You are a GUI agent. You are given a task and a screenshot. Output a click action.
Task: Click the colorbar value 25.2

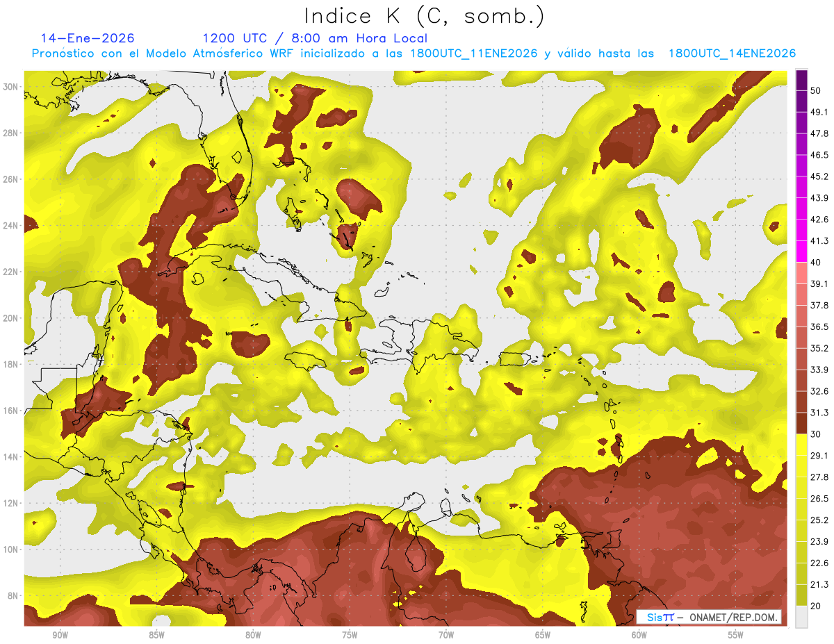[x=819, y=520]
